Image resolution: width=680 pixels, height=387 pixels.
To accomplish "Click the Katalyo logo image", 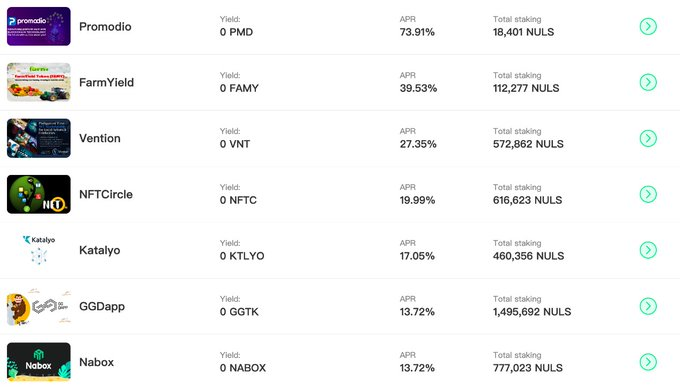I will (x=39, y=250).
